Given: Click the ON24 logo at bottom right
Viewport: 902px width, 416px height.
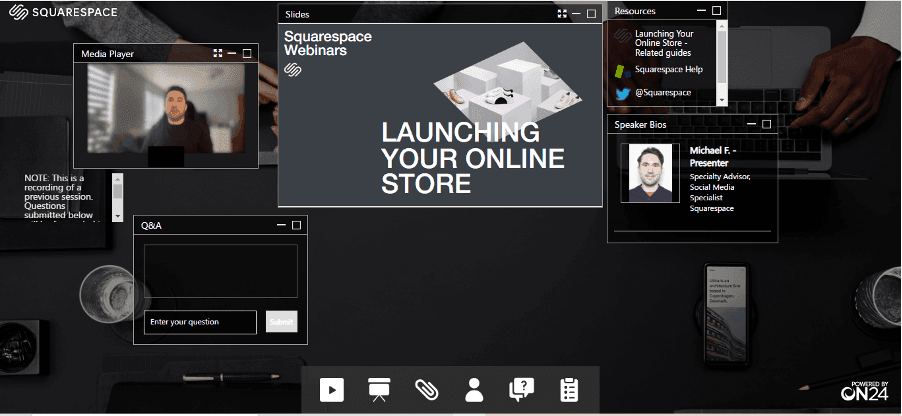Looking at the screenshot, I should 865,391.
